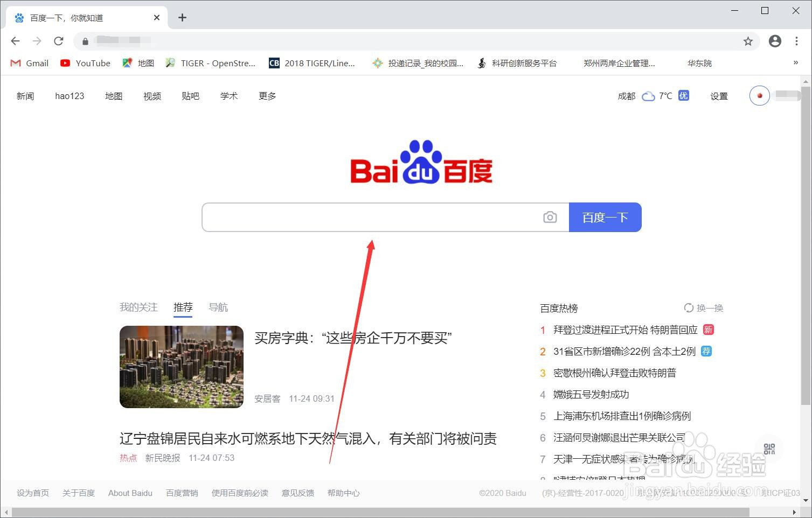The height and width of the screenshot is (518, 812).
Task: Open the 意见反馈 feedback link
Action: (297, 493)
